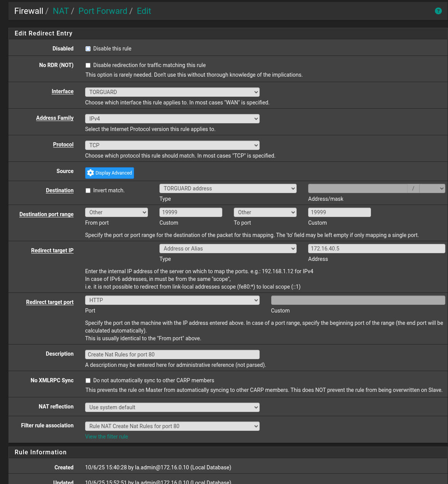This screenshot has width=448, height=484.
Task: Expand the Redirect target port HTTP dropdown
Action: click(x=172, y=300)
